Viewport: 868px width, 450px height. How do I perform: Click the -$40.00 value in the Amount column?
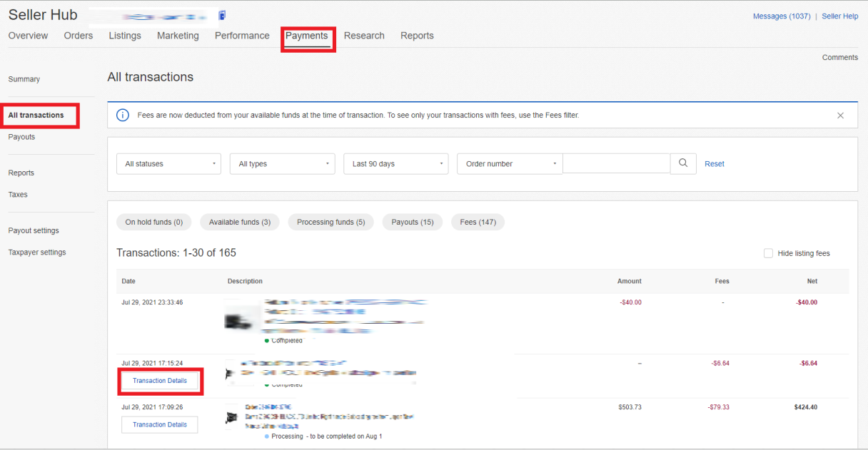(630, 302)
